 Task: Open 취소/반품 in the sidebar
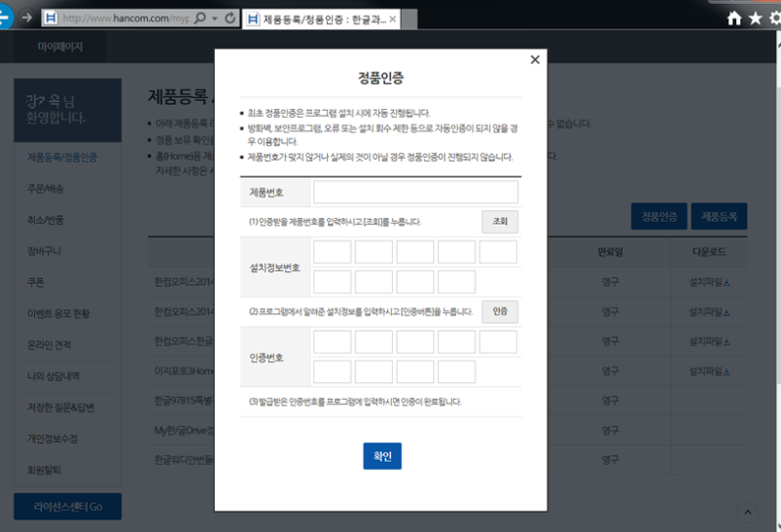[x=46, y=220]
